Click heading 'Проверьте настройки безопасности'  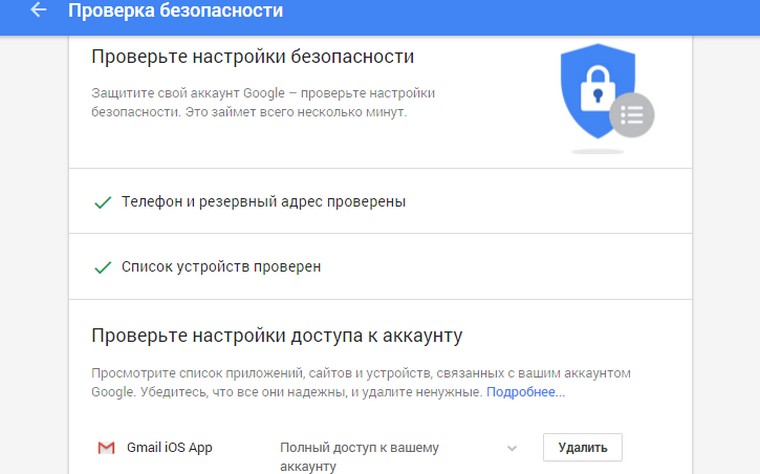tap(252, 57)
